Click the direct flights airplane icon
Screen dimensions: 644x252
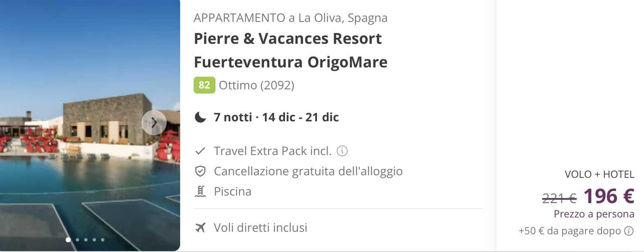pyautogui.click(x=200, y=228)
